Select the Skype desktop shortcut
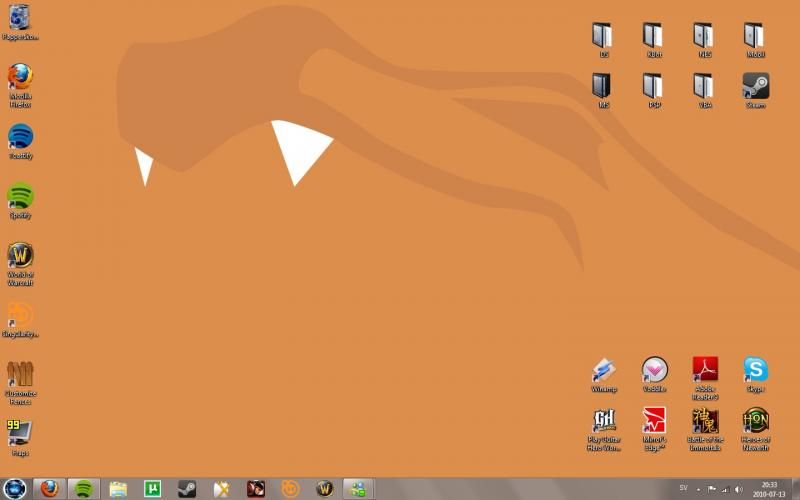Image resolution: width=800 pixels, height=500 pixels. pyautogui.click(x=756, y=371)
